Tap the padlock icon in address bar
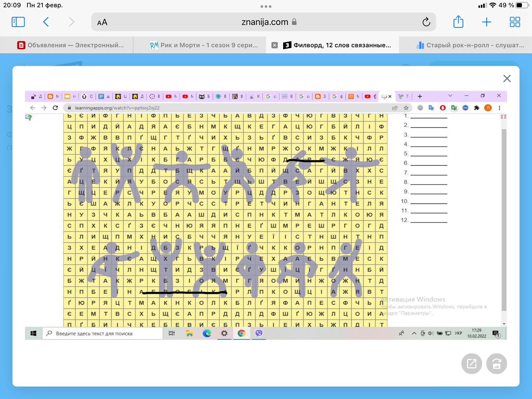Viewport: 532px width, 399px height. 294,22
